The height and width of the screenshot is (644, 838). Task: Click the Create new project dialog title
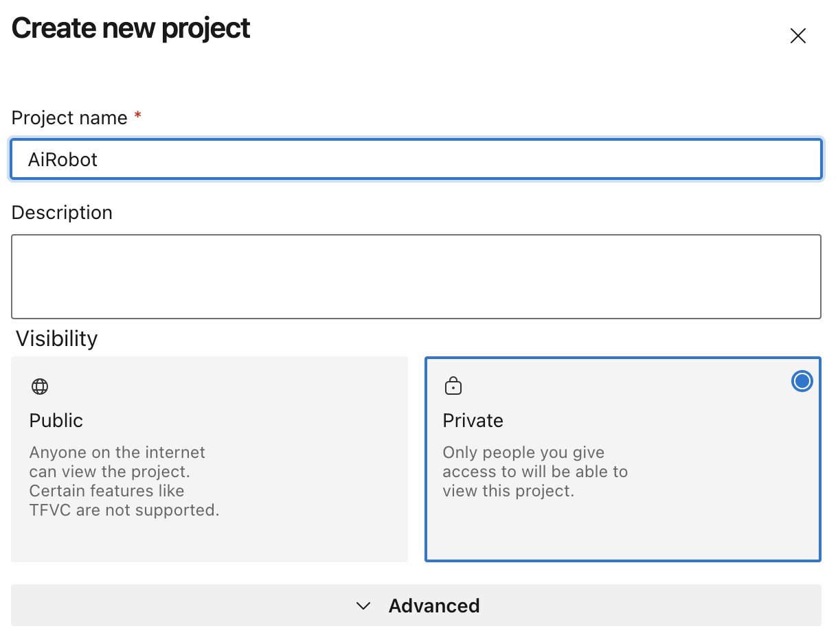[131, 28]
